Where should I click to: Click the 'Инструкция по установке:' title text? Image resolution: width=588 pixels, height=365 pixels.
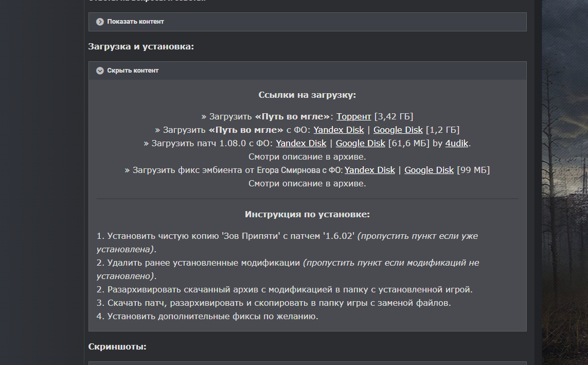307,214
